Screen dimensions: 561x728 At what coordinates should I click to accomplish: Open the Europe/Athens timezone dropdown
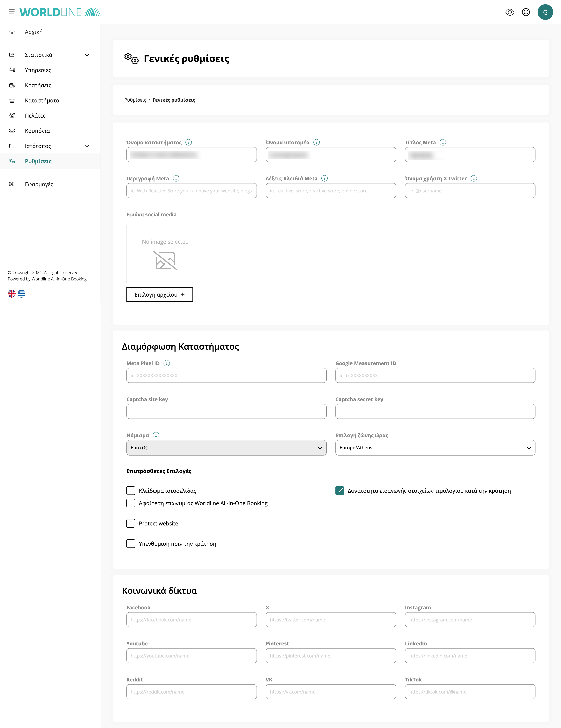click(435, 448)
